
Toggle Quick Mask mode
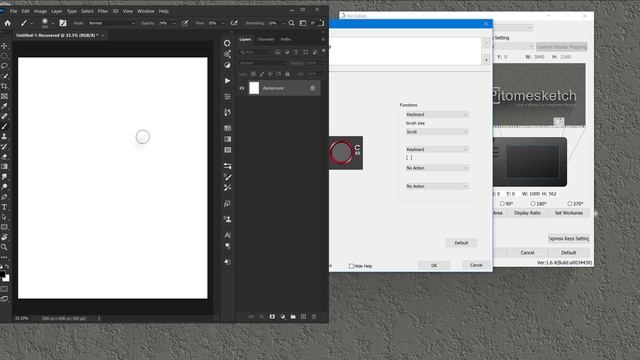[4, 289]
